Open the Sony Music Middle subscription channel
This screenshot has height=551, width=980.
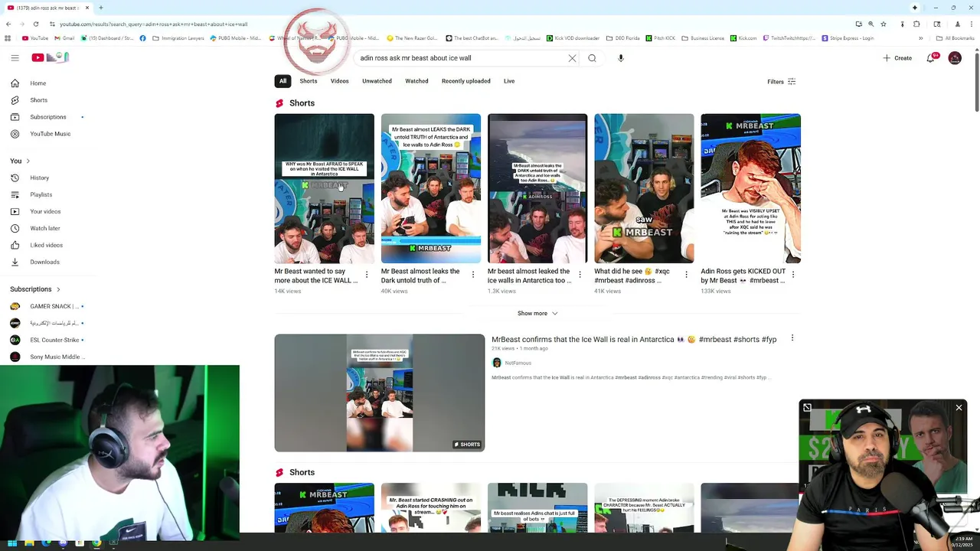click(47, 357)
